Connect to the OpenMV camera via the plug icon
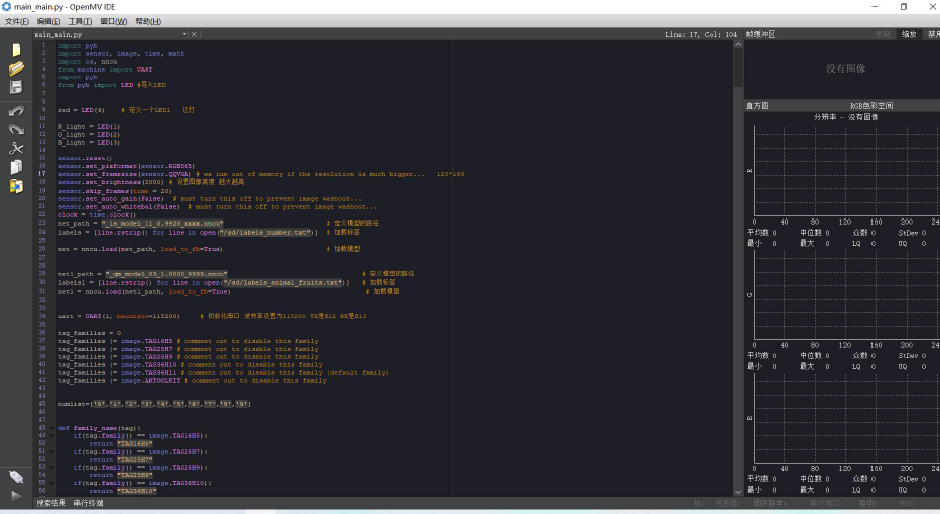This screenshot has height=514, width=940. (16, 477)
